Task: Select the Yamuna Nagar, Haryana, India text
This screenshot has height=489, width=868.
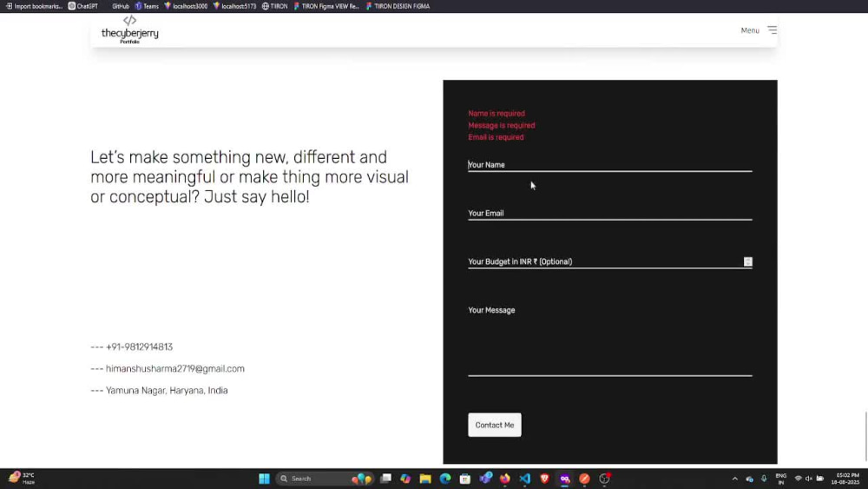Action: click(x=167, y=391)
